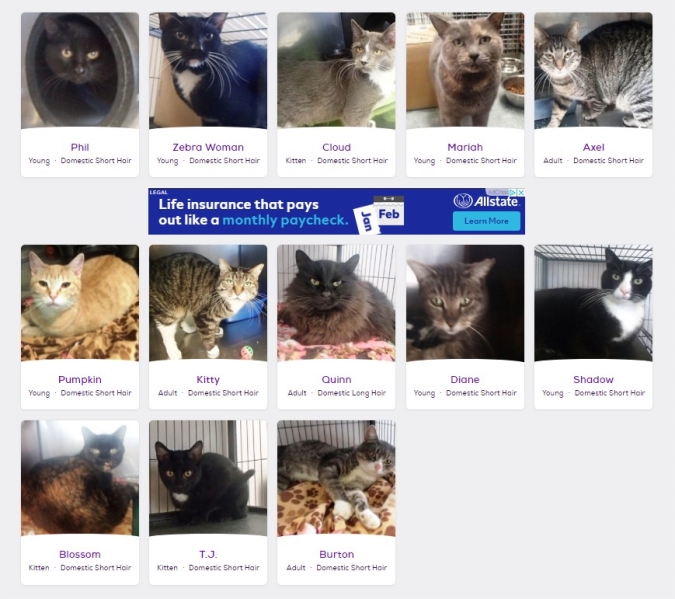Click the AdChoices icon on the banner
The height and width of the screenshot is (599, 675).
(x=513, y=192)
